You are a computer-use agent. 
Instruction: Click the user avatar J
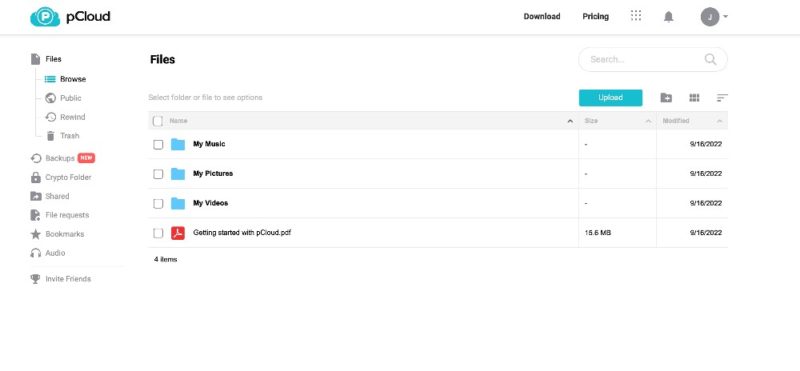tap(710, 17)
